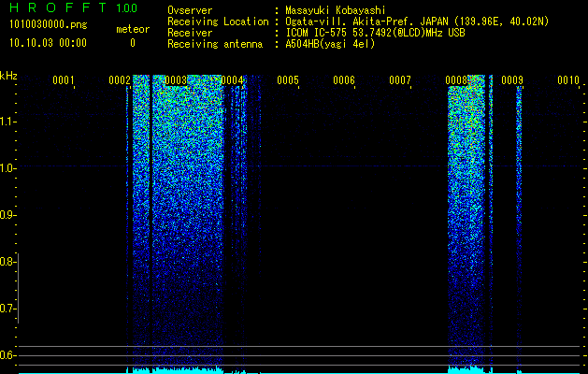Select the A504HB(yagi 4el) antenna text
588x374 pixels.
coord(330,44)
